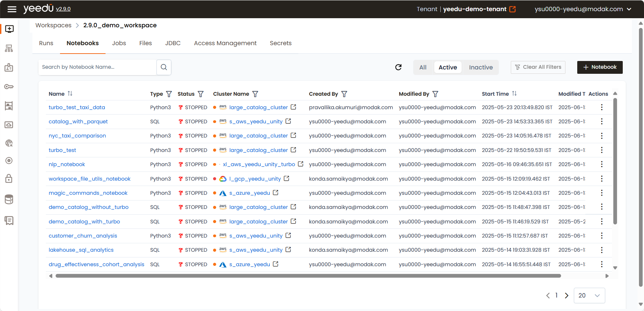Open the Type column filter

tap(169, 94)
